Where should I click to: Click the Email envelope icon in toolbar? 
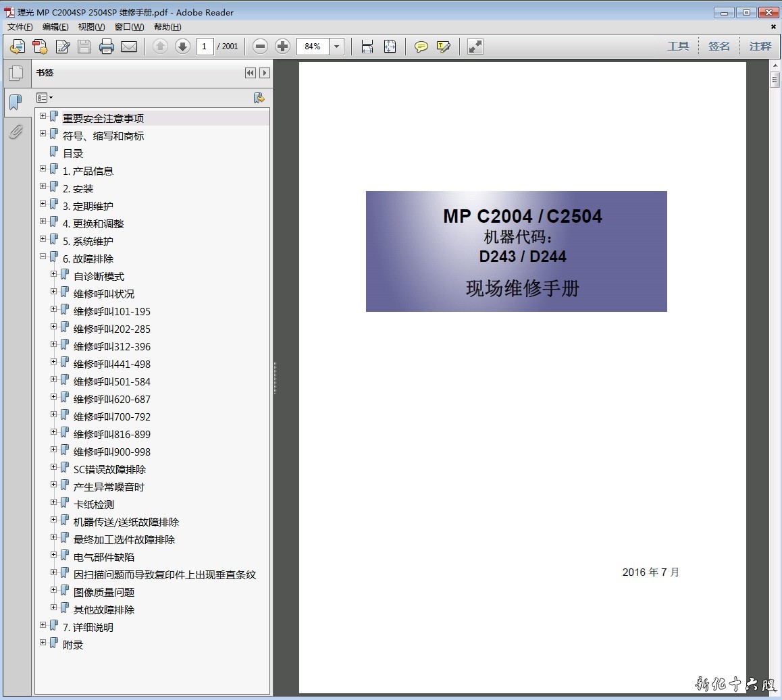click(129, 47)
